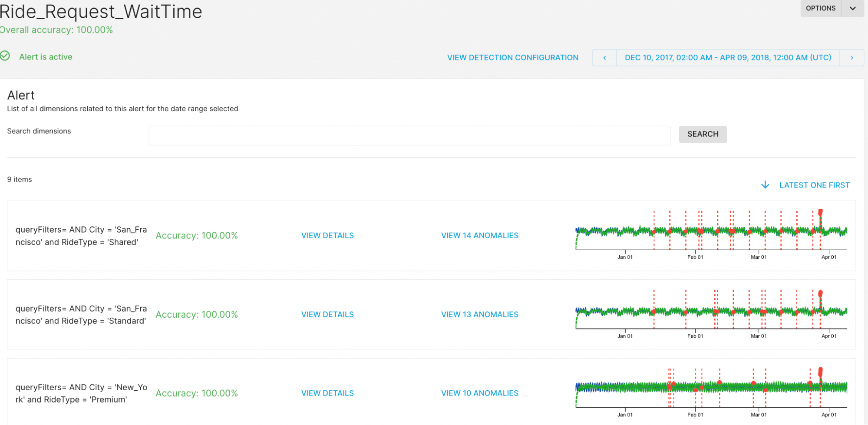This screenshot has width=868, height=425.
Task: Click the down-arrow sort icon
Action: tap(765, 184)
